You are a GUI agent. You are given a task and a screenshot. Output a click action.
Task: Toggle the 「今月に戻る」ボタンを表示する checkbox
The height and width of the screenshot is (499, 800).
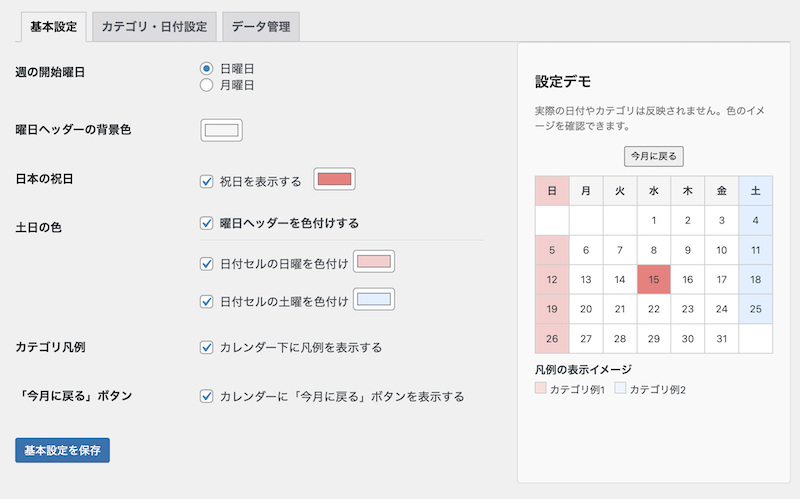pos(207,396)
